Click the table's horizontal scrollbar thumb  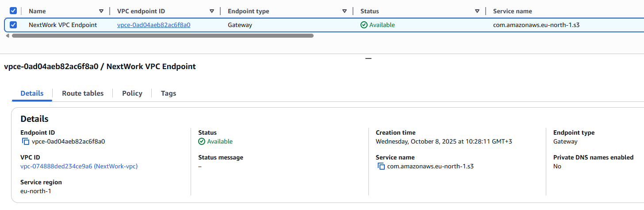(x=162, y=35)
